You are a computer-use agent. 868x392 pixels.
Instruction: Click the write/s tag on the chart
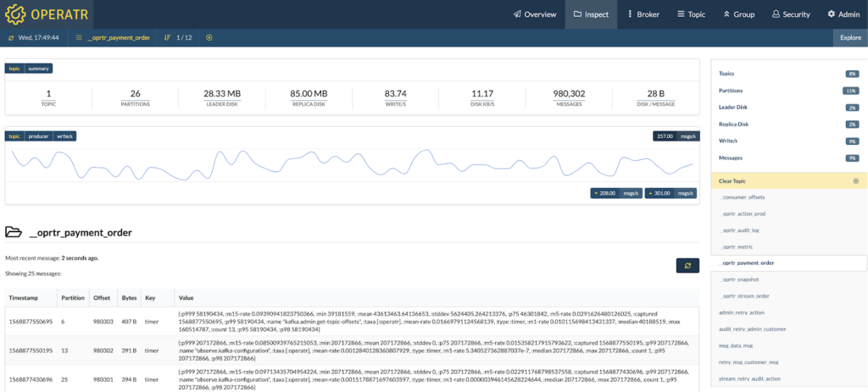point(64,136)
